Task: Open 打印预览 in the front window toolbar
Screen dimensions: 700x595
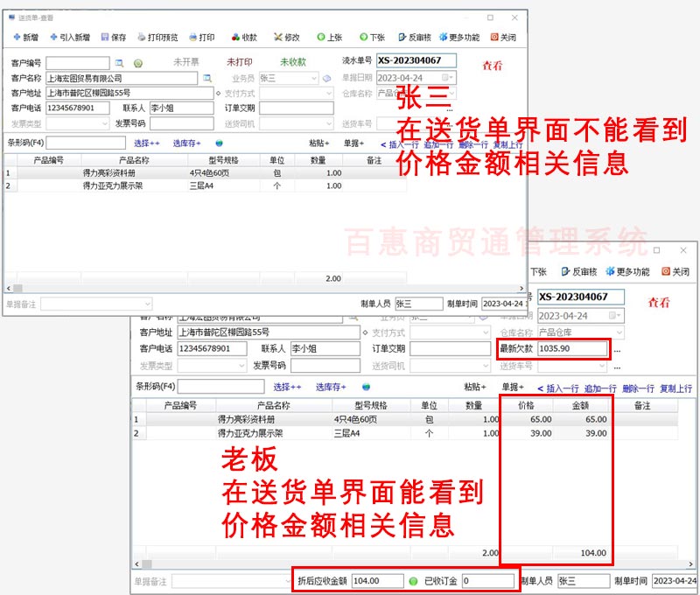Action: (157, 37)
